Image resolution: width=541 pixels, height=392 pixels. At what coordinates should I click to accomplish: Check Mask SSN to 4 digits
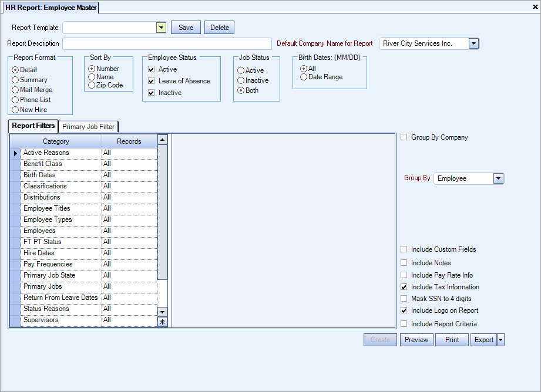[x=404, y=298]
